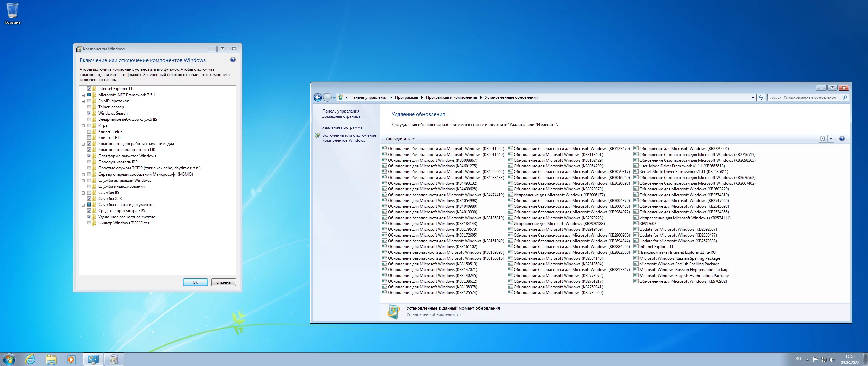Open Windows Media Player taskbar icon

[71, 359]
